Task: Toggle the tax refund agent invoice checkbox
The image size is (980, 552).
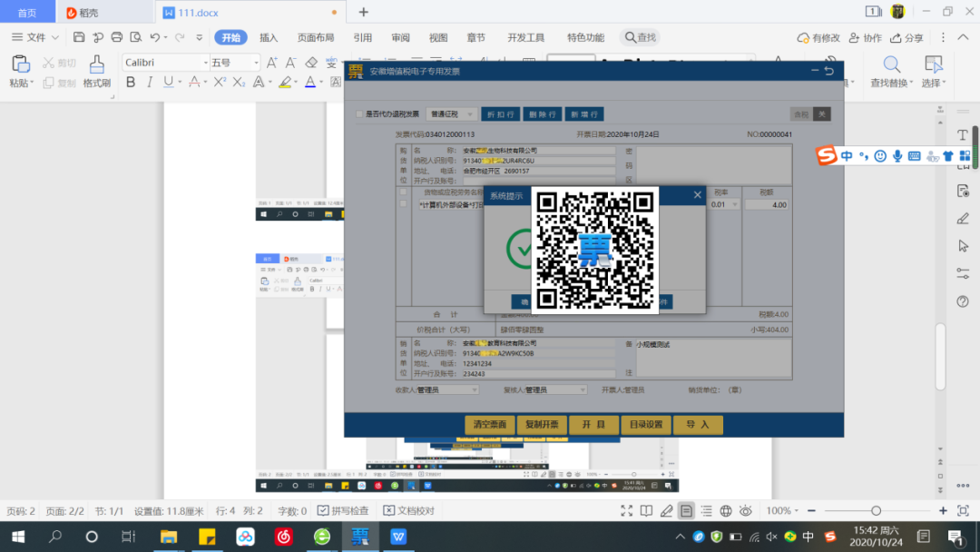Action: point(359,114)
